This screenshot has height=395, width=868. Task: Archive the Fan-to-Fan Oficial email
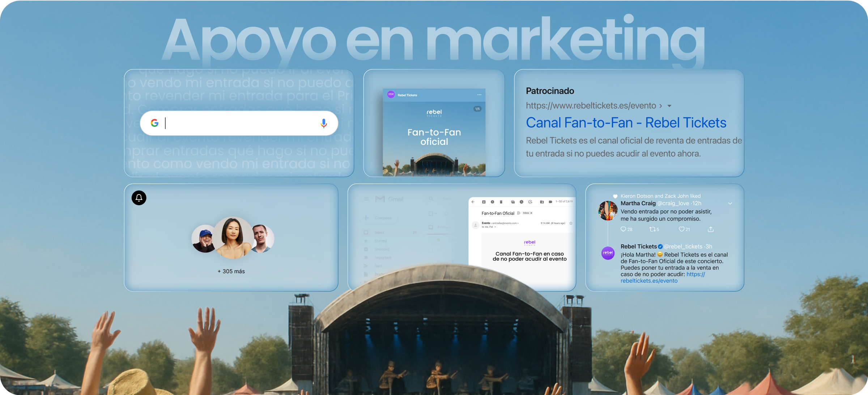coord(484,202)
